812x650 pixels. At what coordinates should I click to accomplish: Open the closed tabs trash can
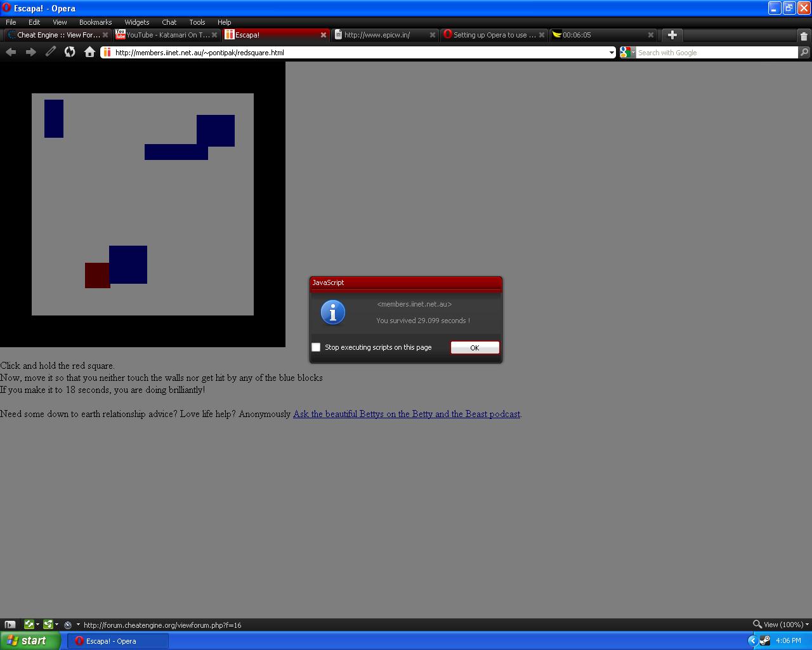click(804, 36)
